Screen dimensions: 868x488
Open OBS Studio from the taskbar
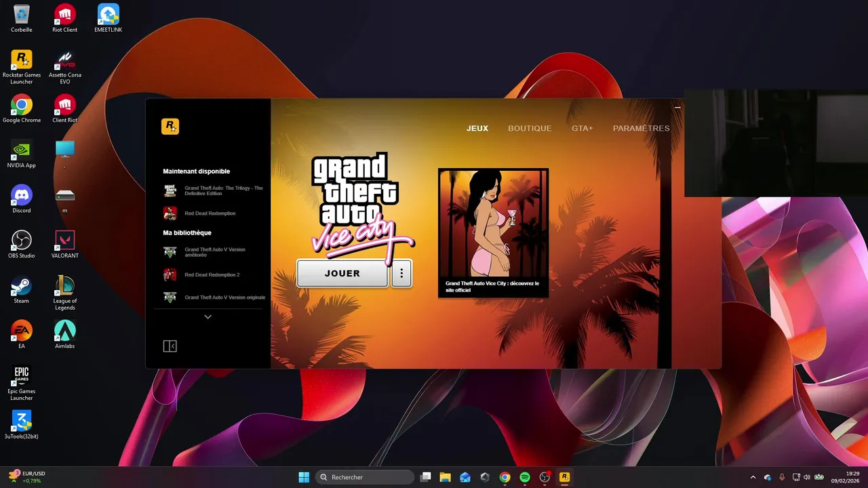point(545,477)
